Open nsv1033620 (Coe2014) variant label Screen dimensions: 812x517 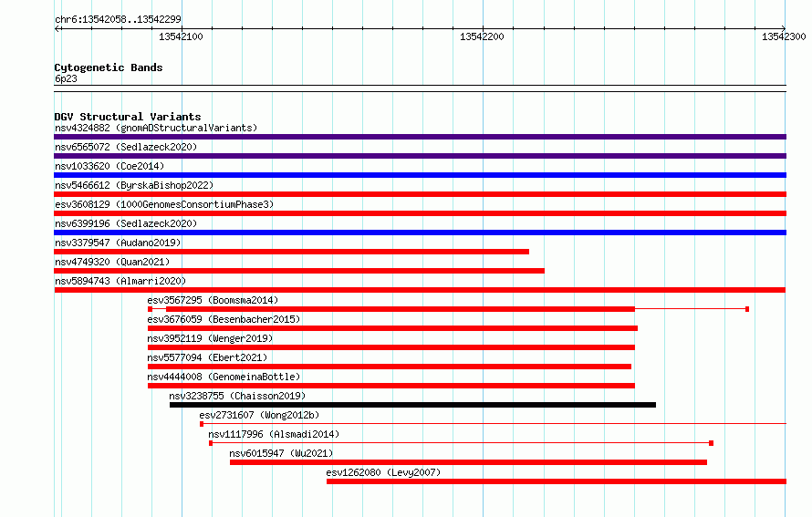point(109,166)
